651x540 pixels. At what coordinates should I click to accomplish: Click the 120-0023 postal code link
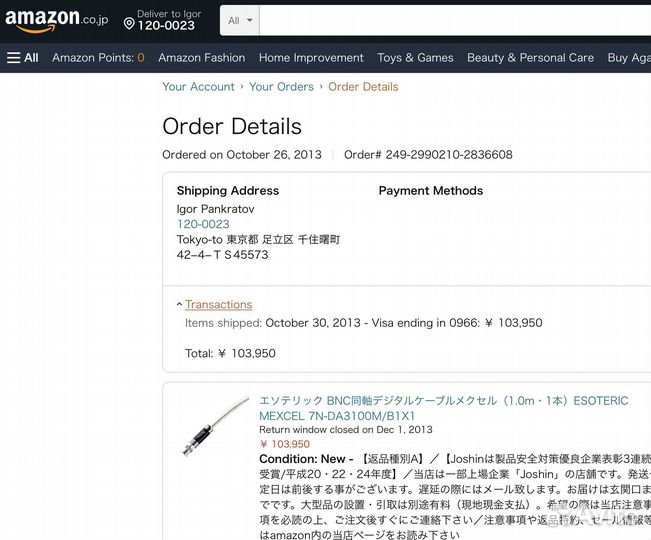click(203, 224)
